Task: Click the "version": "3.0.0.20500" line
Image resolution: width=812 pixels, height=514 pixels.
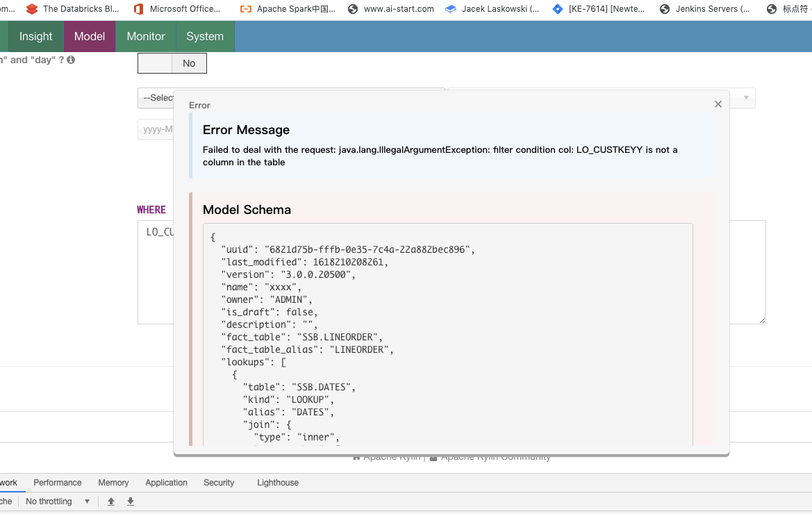Action: coord(288,275)
